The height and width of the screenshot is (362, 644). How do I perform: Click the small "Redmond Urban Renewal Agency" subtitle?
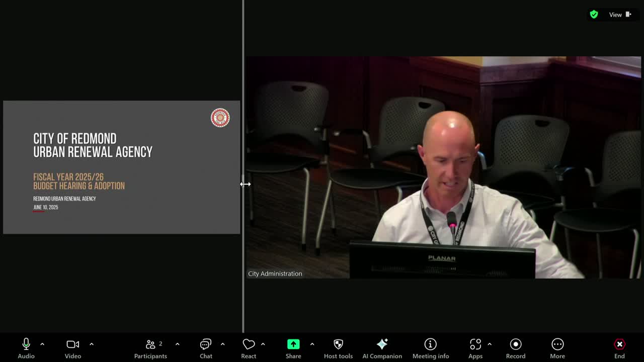coord(64,199)
